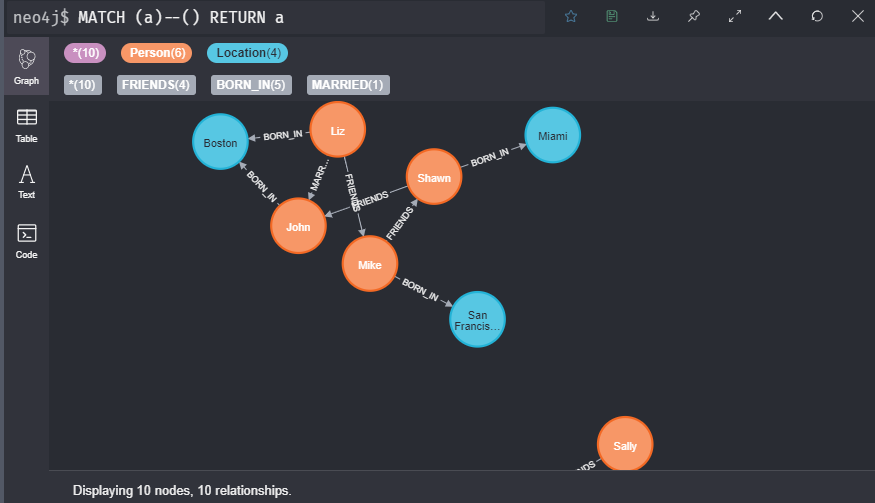Image resolution: width=875 pixels, height=503 pixels.
Task: Click the MARRIED(1) relationship badge
Action: [x=347, y=85]
